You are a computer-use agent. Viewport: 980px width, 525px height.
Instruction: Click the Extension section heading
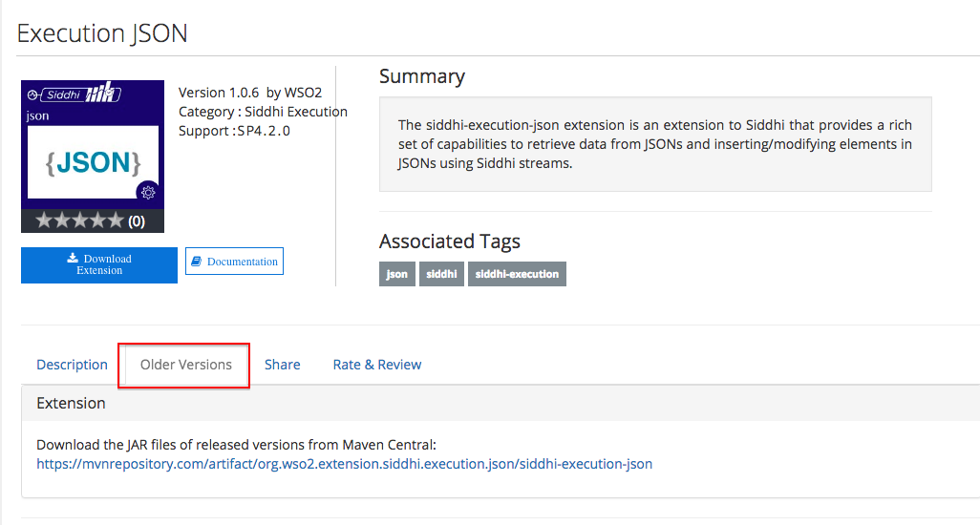coord(71,403)
